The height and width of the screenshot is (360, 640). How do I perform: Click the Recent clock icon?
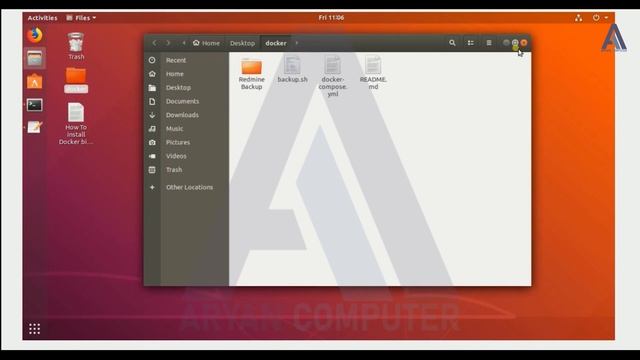(x=152, y=60)
